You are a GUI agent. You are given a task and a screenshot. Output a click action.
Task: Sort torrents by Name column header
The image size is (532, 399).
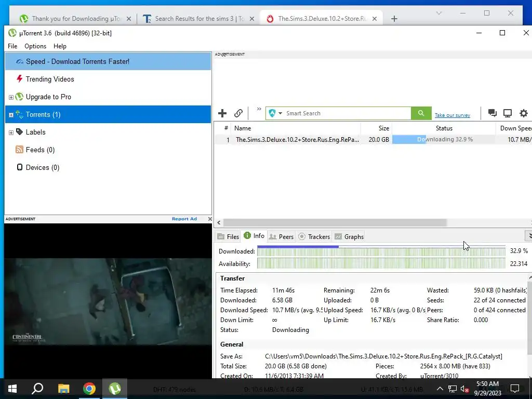pos(296,128)
